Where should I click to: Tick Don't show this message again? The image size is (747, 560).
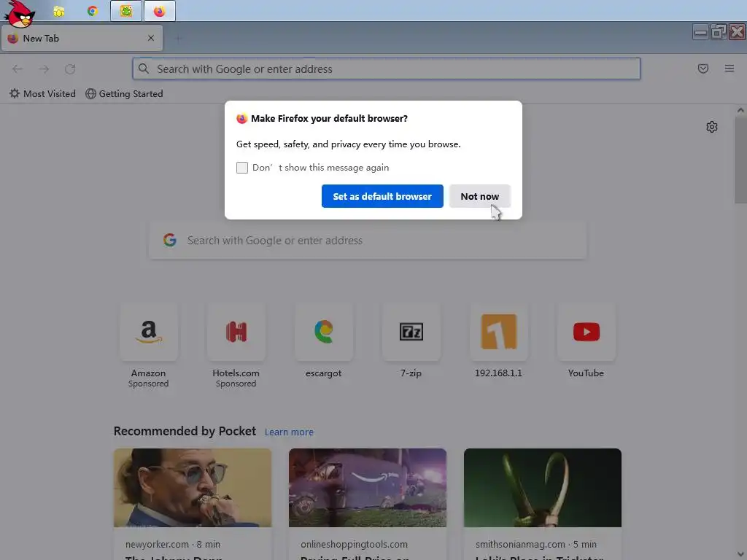(242, 168)
